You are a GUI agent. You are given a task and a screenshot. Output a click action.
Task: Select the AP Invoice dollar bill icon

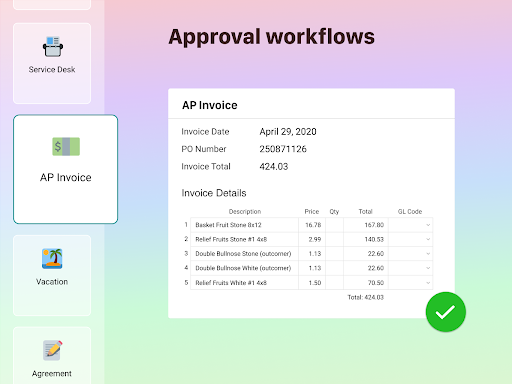pyautogui.click(x=66, y=146)
